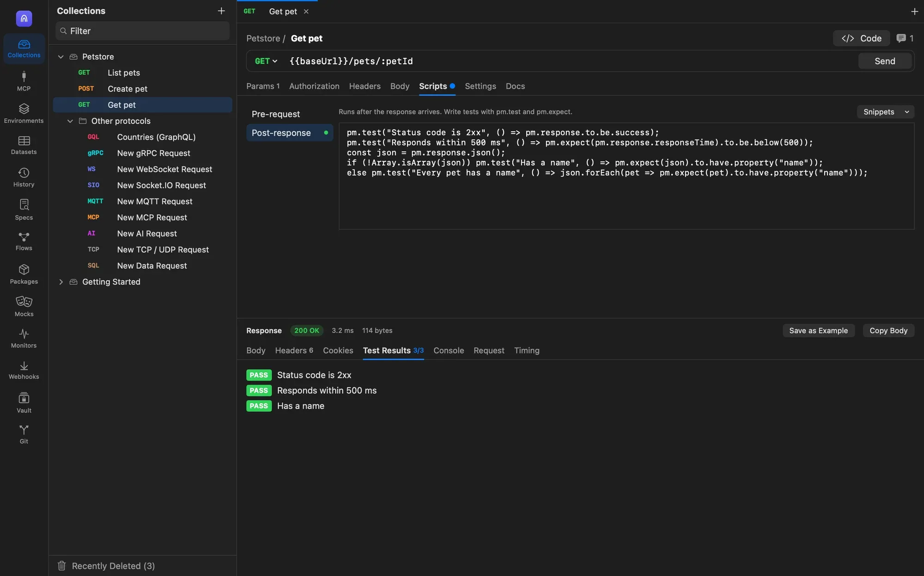The width and height of the screenshot is (924, 576).
Task: Add a new collection with plus icon
Action: 221,11
